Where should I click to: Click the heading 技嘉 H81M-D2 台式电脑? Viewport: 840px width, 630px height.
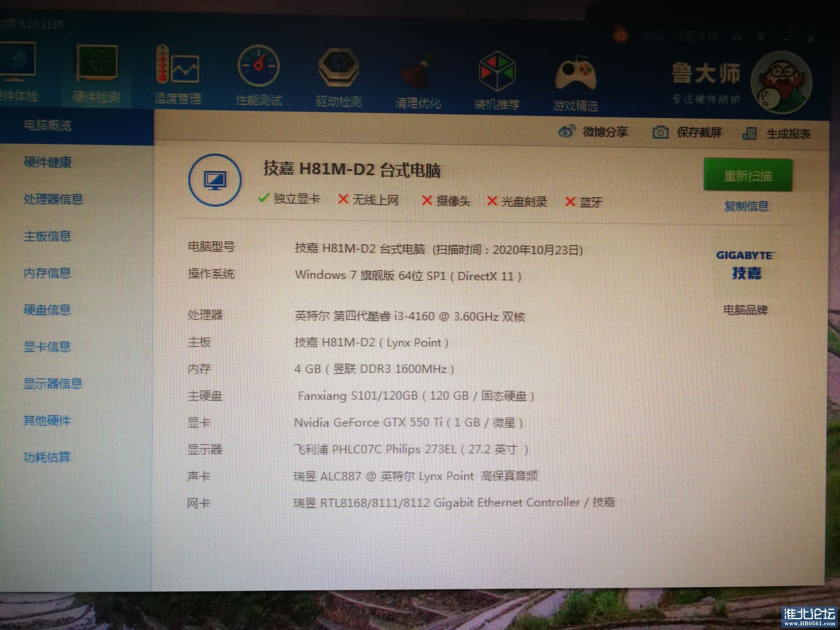tap(352, 169)
